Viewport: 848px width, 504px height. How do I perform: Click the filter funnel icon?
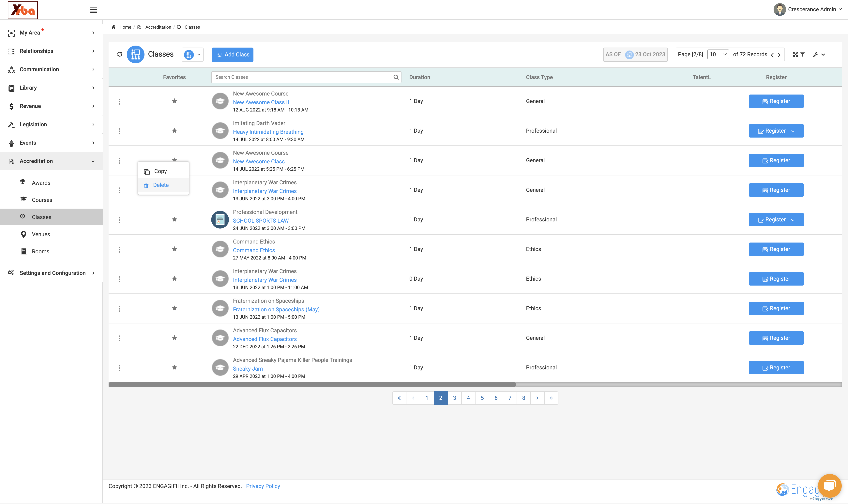[803, 54]
